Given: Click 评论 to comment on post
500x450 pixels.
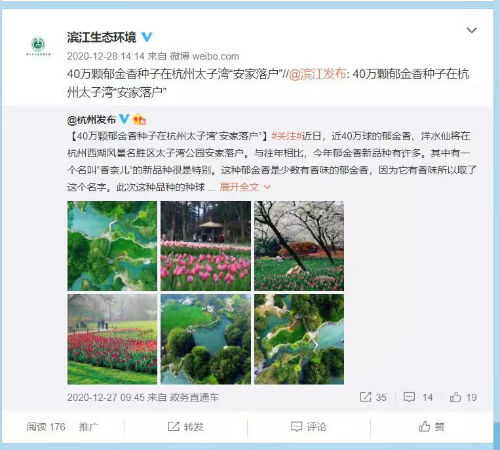Looking at the screenshot, I should point(309,426).
